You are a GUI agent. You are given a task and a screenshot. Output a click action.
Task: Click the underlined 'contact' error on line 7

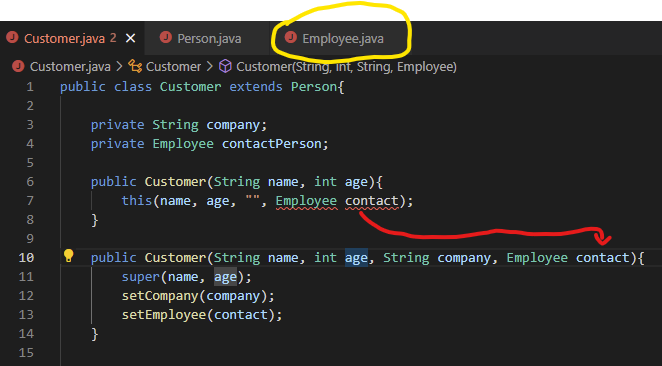372,201
